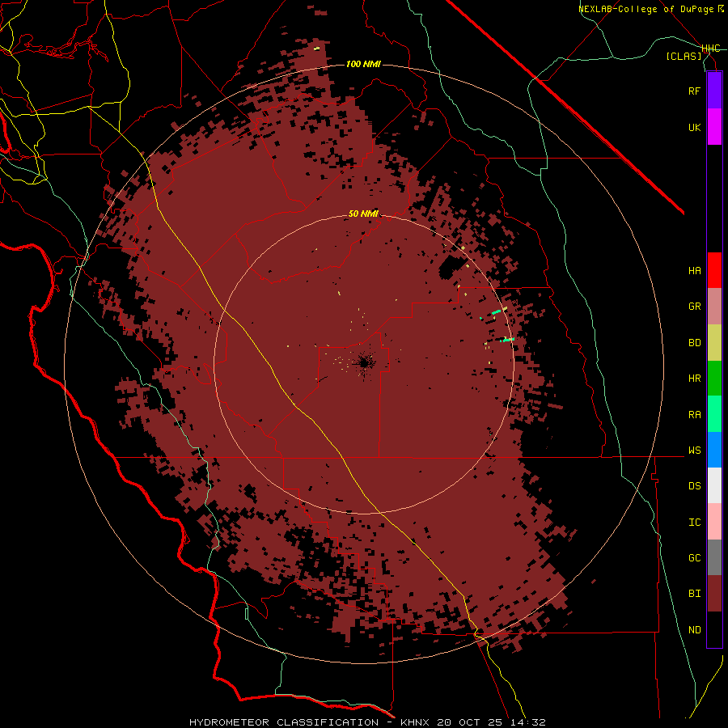This screenshot has width=728, height=728.
Task: Click the HYDROMETEOR CLASSIFICATION title text
Action: [x=284, y=722]
